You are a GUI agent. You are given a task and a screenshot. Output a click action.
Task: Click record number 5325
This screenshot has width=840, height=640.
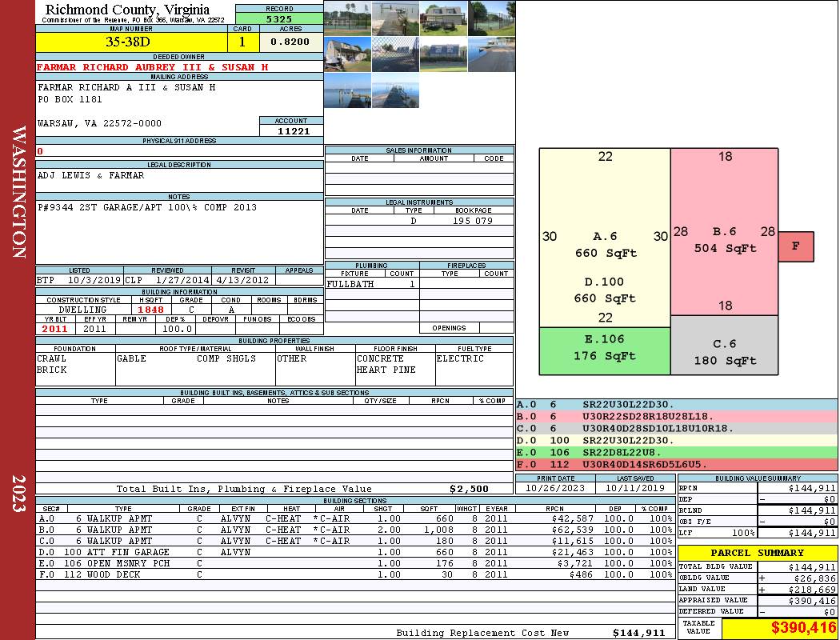coord(279,18)
